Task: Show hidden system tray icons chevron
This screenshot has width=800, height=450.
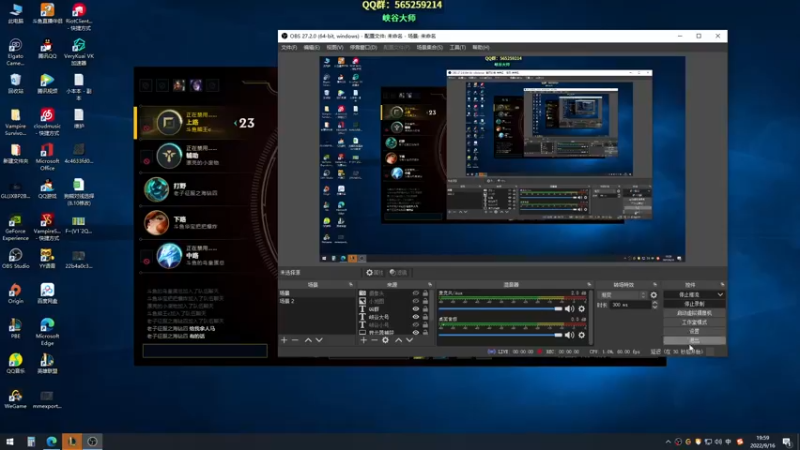Action: [x=668, y=442]
